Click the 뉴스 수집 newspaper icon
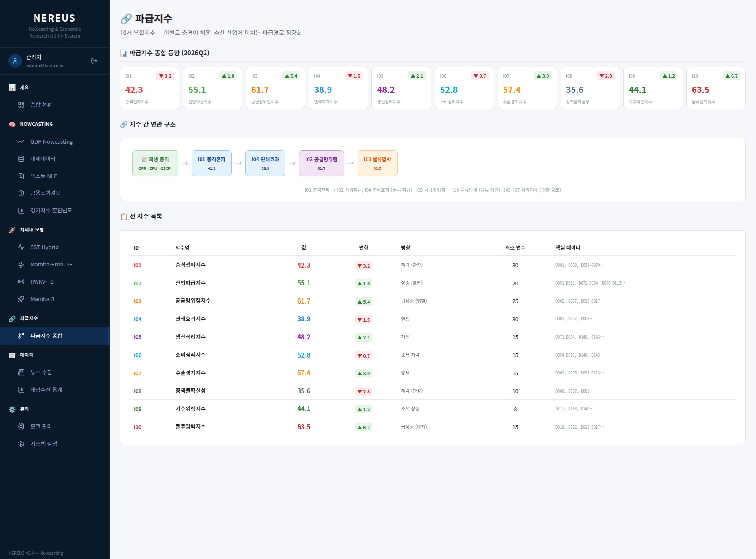 pos(21,372)
